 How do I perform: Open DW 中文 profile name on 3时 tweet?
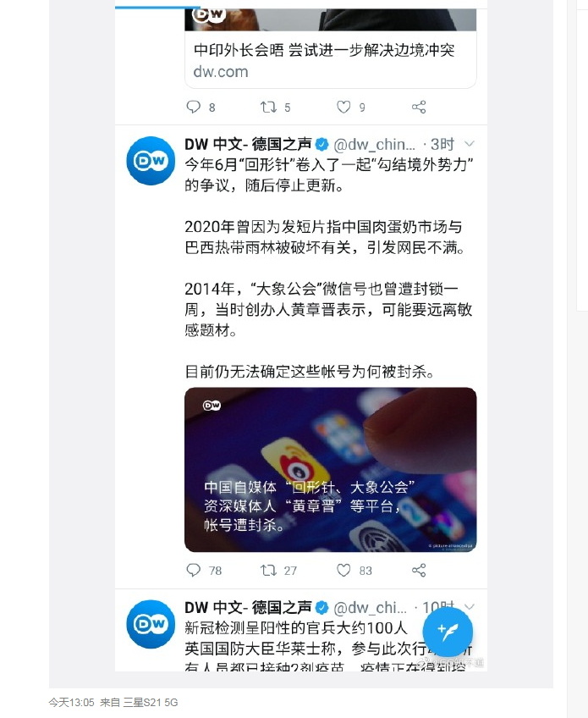248,144
